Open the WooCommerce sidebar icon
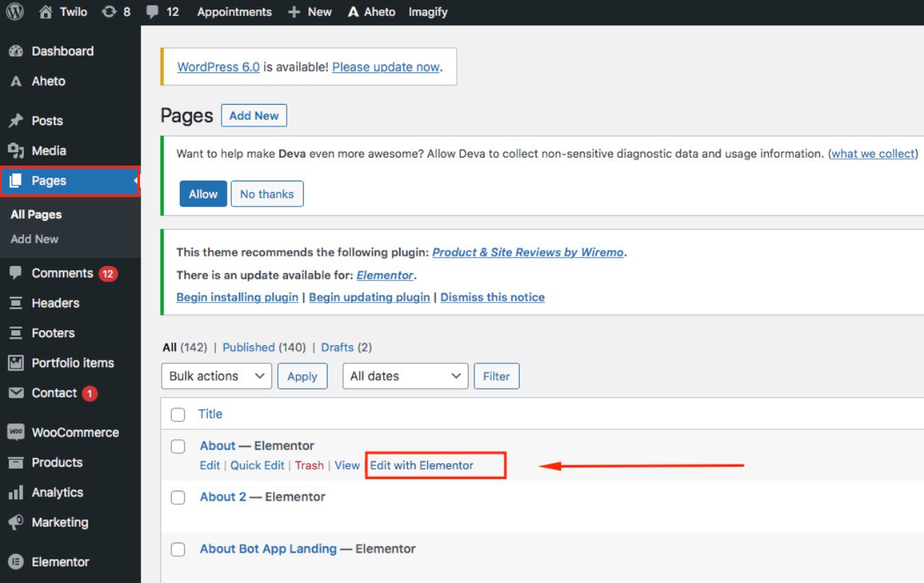Image resolution: width=924 pixels, height=583 pixels. (16, 432)
